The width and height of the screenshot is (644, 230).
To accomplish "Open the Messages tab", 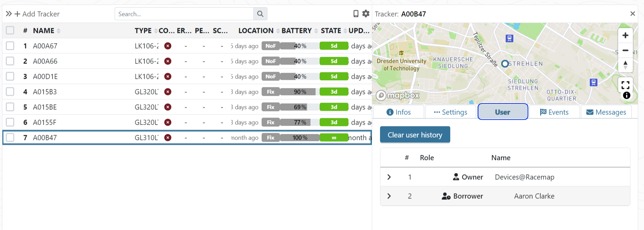I will pos(606,112).
